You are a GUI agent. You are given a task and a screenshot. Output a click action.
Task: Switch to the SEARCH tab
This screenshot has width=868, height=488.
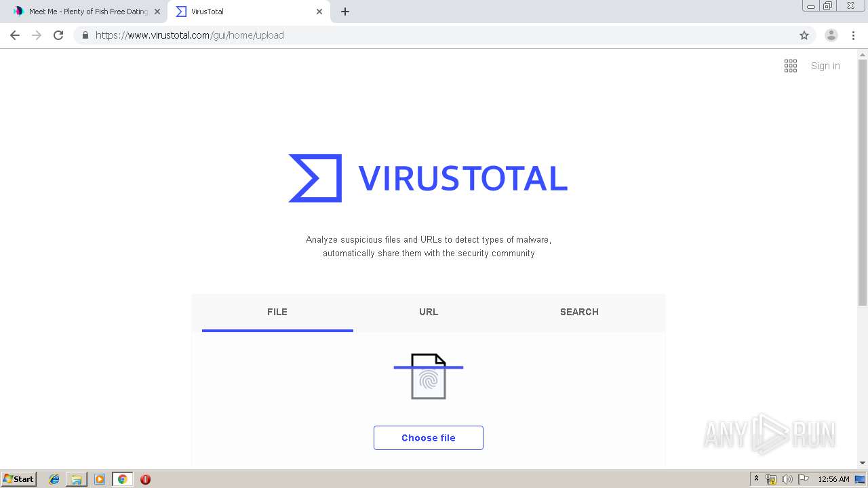pyautogui.click(x=579, y=312)
